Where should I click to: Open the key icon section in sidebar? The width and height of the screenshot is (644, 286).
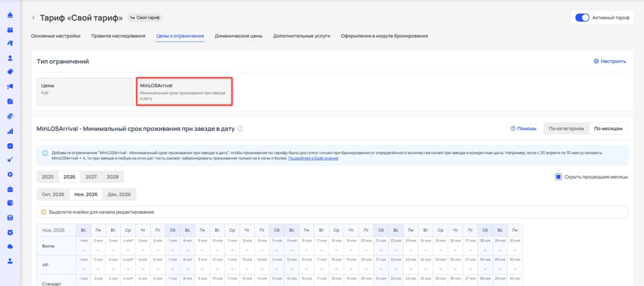pyautogui.click(x=10, y=43)
